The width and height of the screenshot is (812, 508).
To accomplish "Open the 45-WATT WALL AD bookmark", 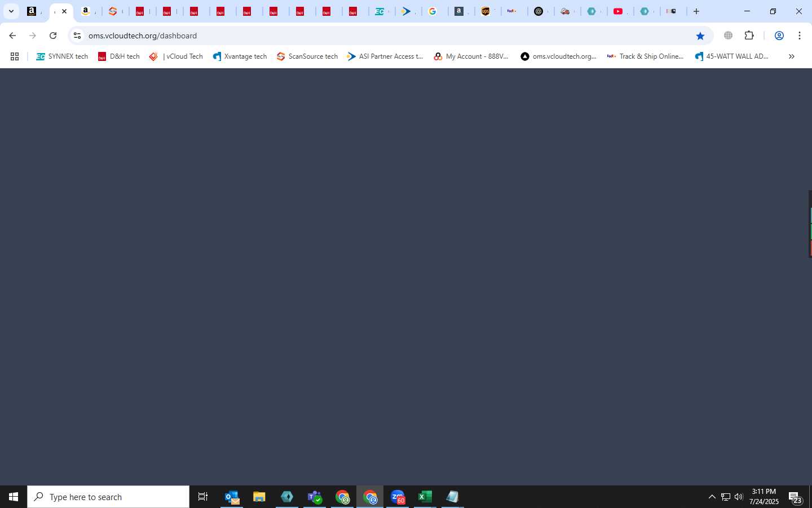I will (732, 56).
